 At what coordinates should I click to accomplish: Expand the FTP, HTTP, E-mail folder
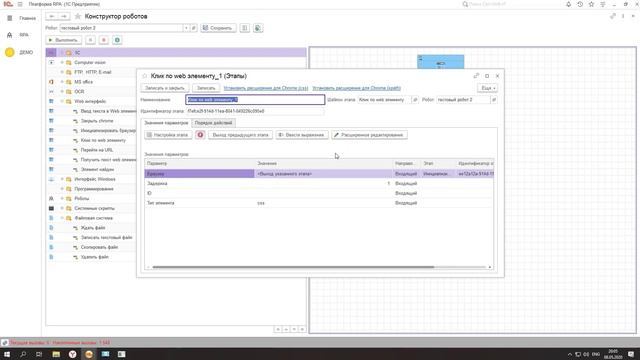[62, 72]
